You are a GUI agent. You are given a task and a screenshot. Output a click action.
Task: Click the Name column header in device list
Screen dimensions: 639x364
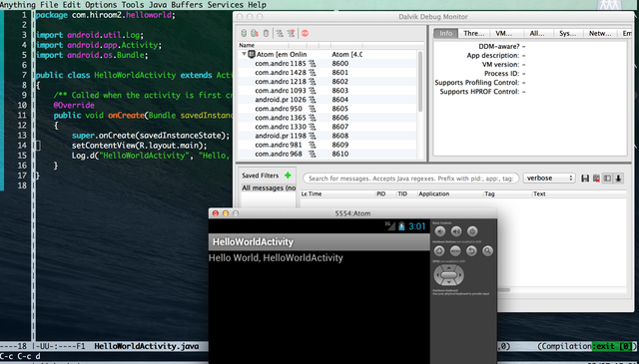(264, 45)
